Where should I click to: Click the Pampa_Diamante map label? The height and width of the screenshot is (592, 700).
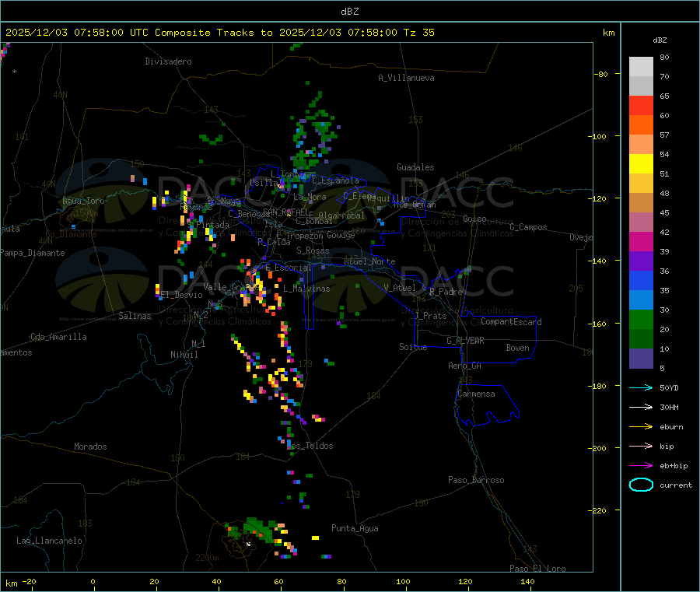coord(33,253)
